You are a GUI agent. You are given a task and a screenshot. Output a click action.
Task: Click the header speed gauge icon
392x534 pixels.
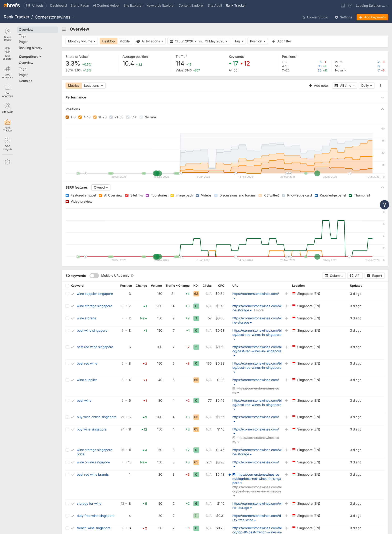click(350, 5)
